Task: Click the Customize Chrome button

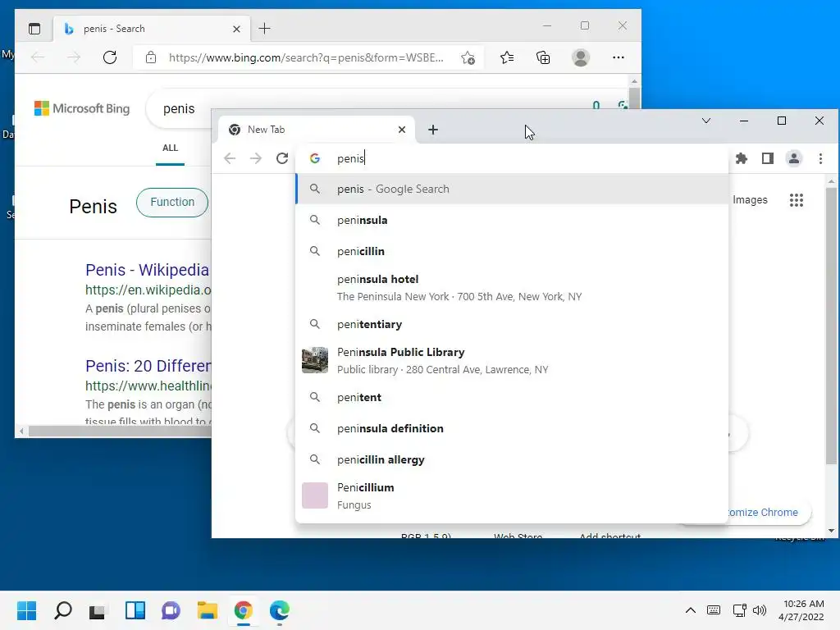Action: point(763,512)
